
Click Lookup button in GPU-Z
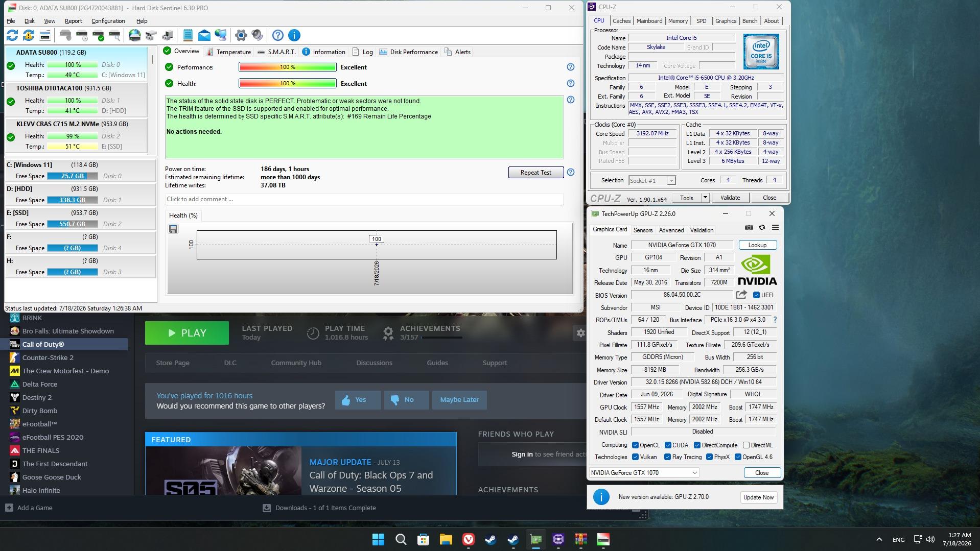tap(757, 245)
